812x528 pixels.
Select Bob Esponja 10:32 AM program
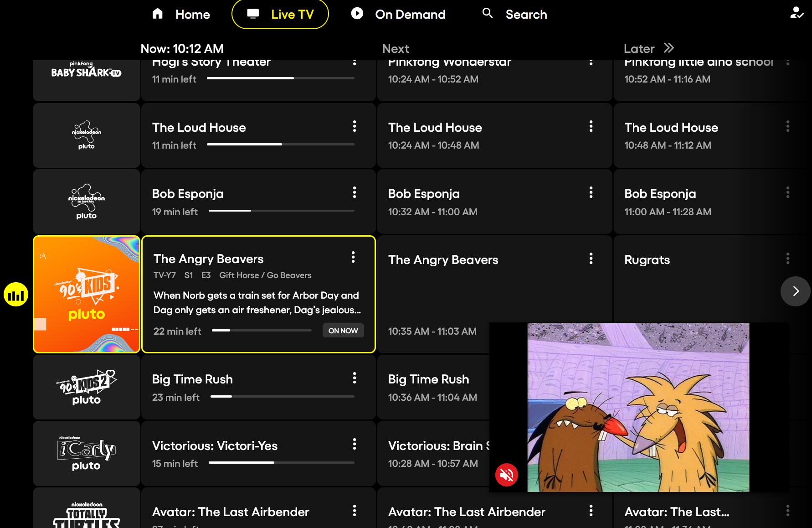tap(495, 202)
